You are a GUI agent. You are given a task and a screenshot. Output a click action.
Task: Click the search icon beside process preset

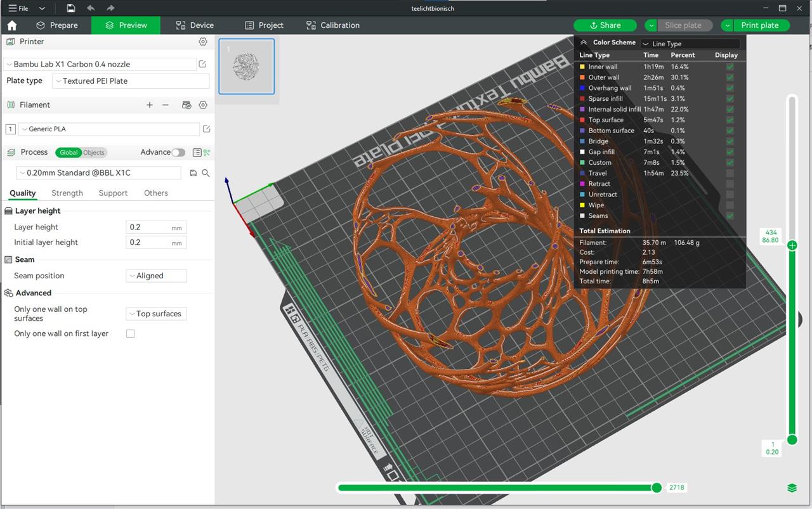point(206,173)
